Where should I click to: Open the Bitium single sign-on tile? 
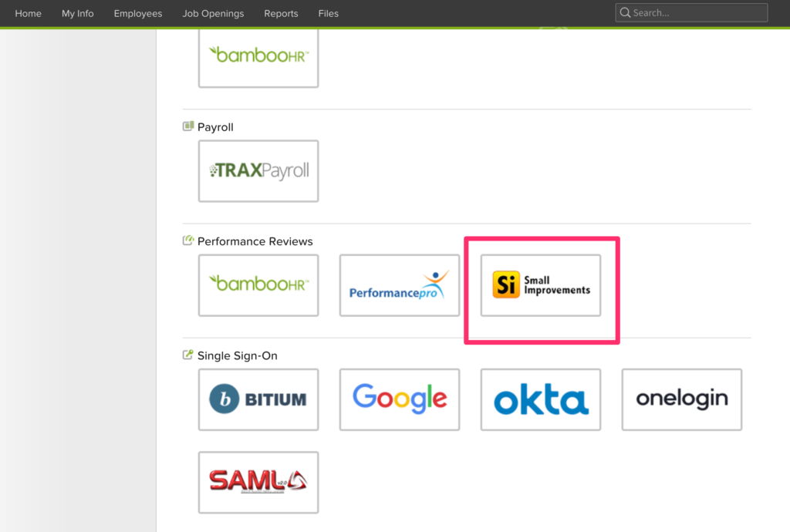pos(258,399)
